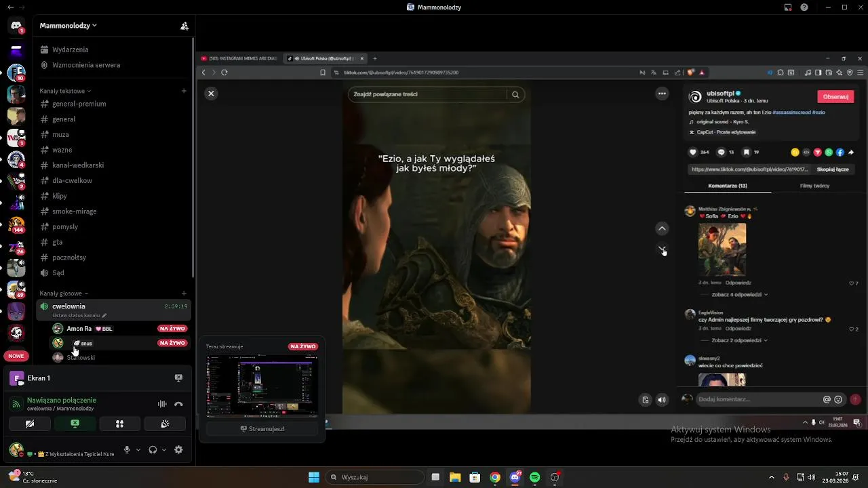Click the Znajdź powiązane treści search field

(x=427, y=94)
